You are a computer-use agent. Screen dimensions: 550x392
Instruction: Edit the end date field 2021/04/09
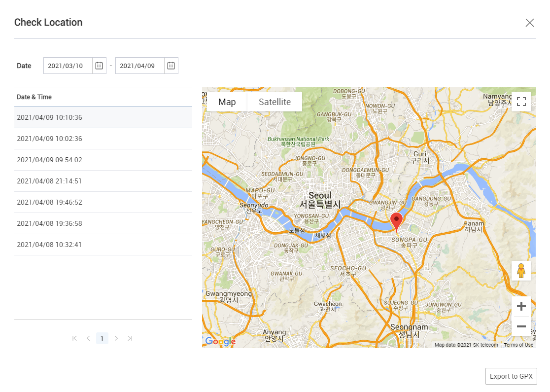(x=139, y=66)
